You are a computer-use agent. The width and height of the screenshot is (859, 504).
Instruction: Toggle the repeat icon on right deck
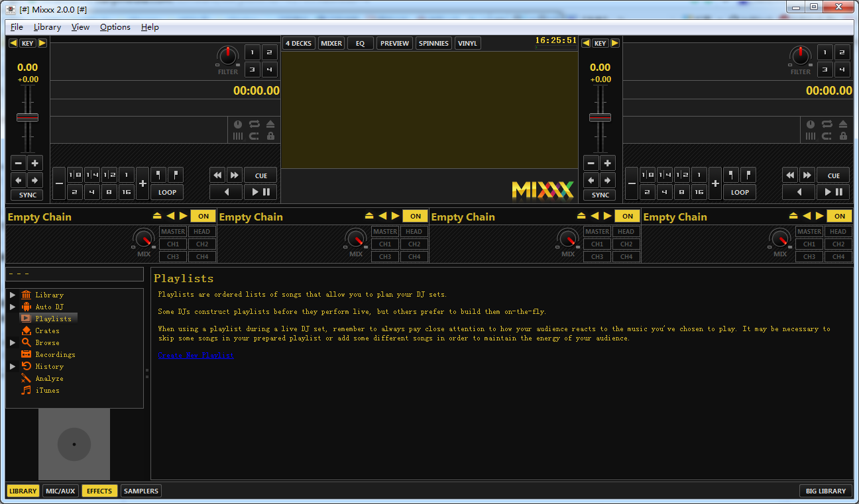coord(827,124)
